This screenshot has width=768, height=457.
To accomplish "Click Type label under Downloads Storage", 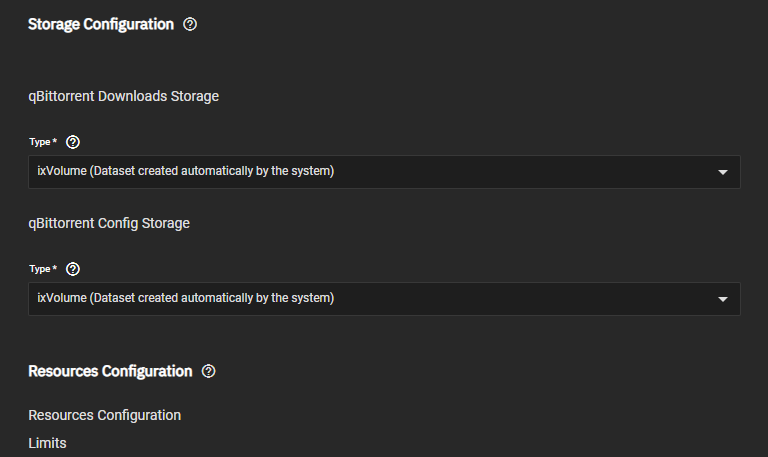I will 39,142.
